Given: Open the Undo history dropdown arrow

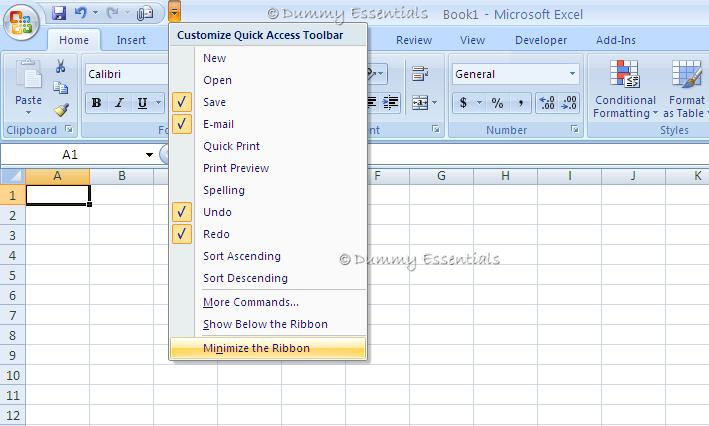Looking at the screenshot, I should click(x=95, y=13).
